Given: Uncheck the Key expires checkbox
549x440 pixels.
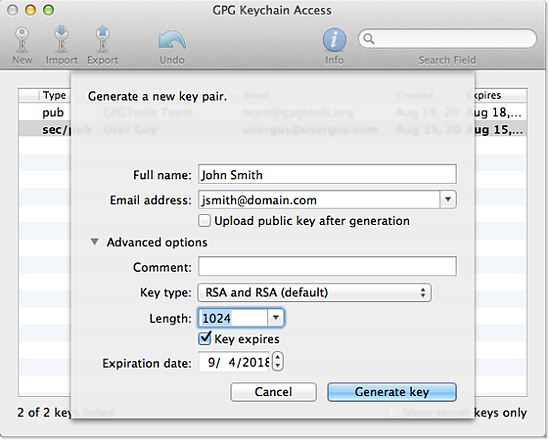Looking at the screenshot, I should point(204,338).
